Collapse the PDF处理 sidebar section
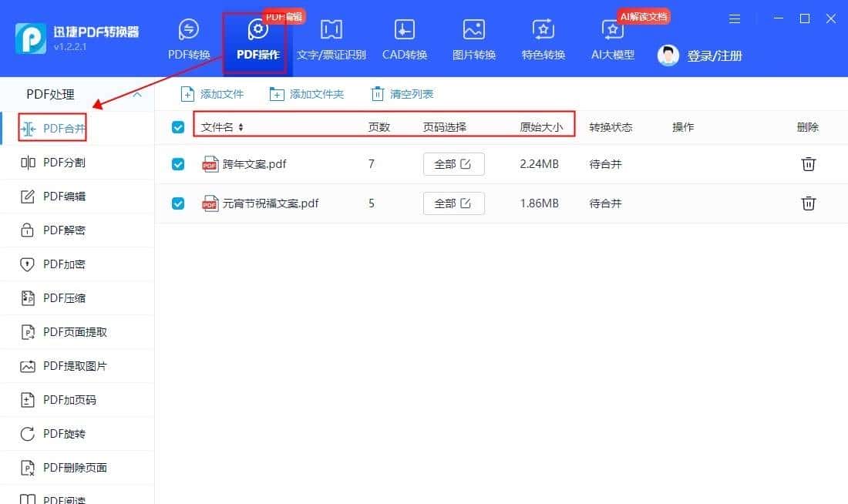Viewport: 848px width, 504px height. click(136, 93)
